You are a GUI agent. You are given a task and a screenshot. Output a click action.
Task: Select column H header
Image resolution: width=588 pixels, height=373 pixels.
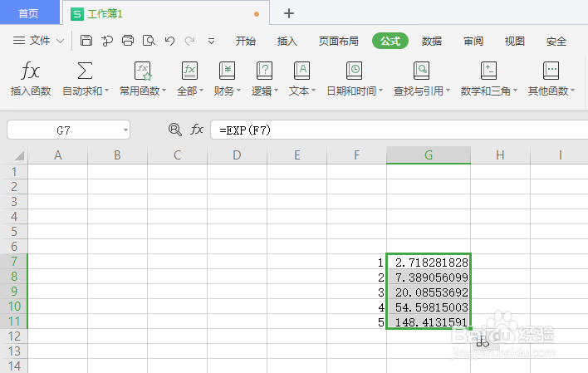tap(500, 155)
